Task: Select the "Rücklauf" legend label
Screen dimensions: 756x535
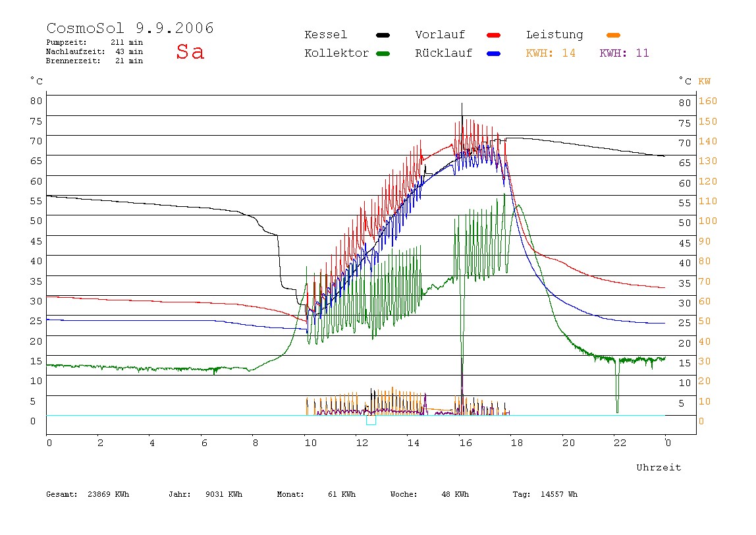Action: coord(444,53)
